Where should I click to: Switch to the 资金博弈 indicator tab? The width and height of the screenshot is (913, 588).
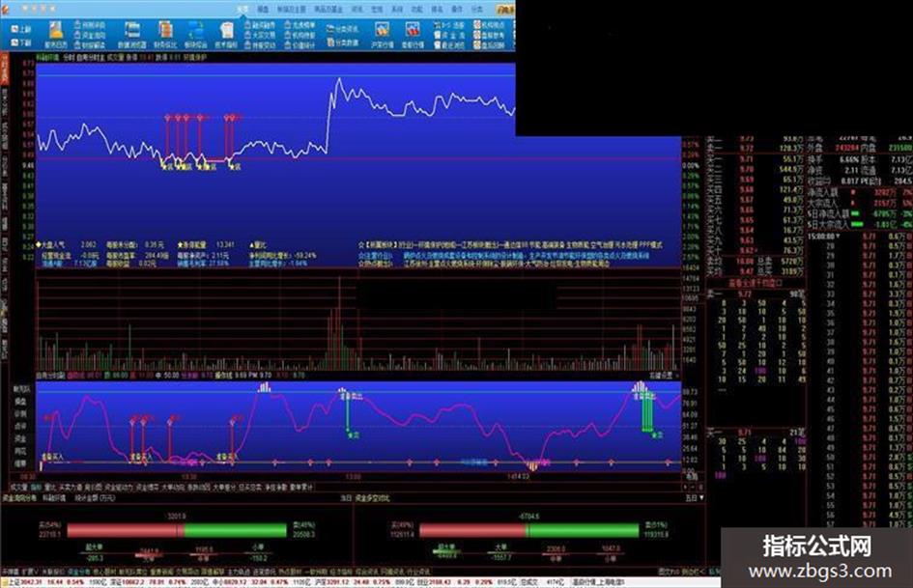point(148,487)
